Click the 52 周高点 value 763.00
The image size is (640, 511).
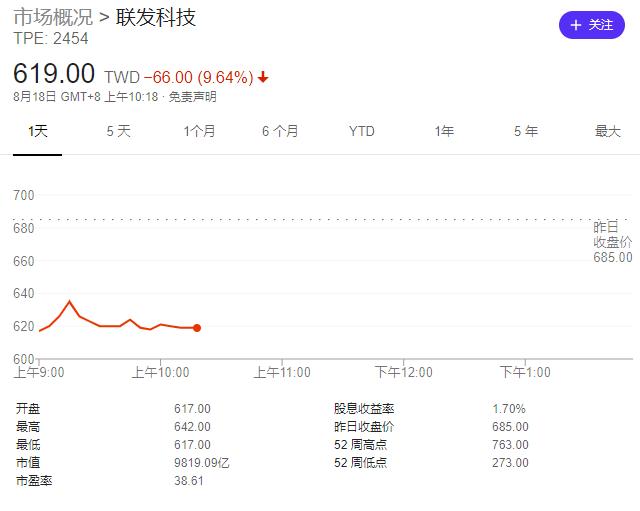[510, 444]
